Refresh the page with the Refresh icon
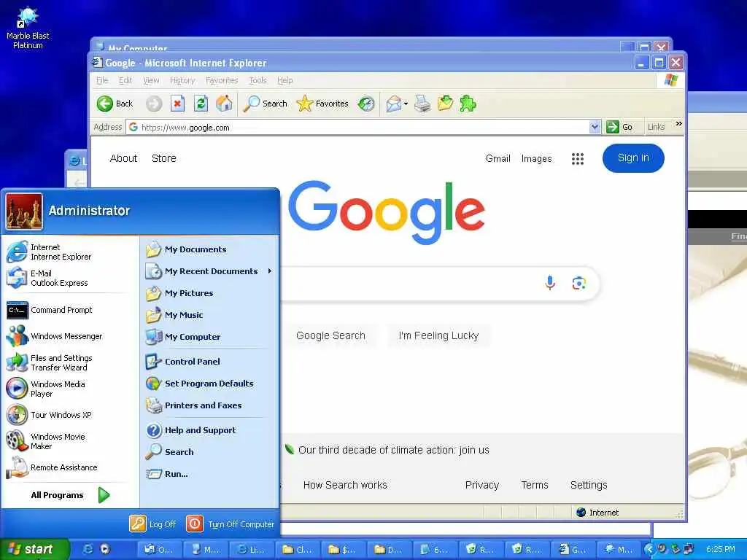 click(x=201, y=104)
